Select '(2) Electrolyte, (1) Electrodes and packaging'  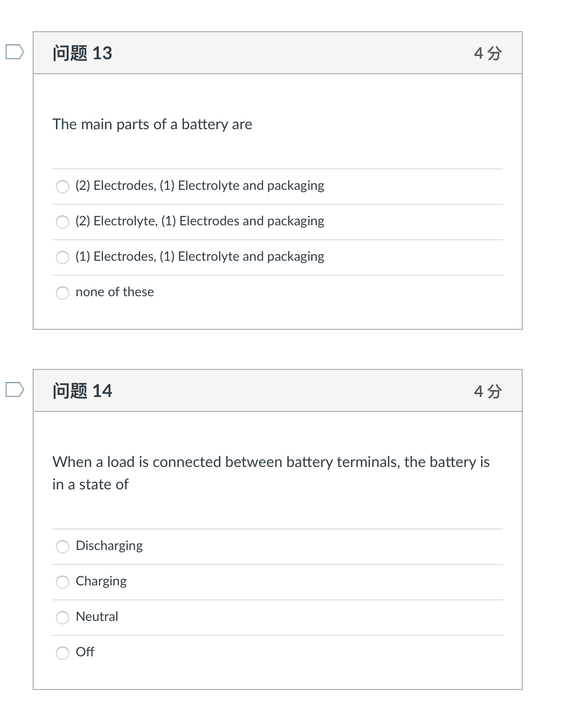coord(63,222)
